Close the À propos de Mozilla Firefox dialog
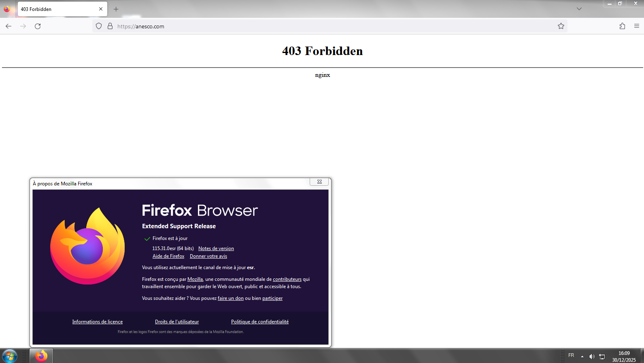The width and height of the screenshot is (644, 363). coord(319,182)
